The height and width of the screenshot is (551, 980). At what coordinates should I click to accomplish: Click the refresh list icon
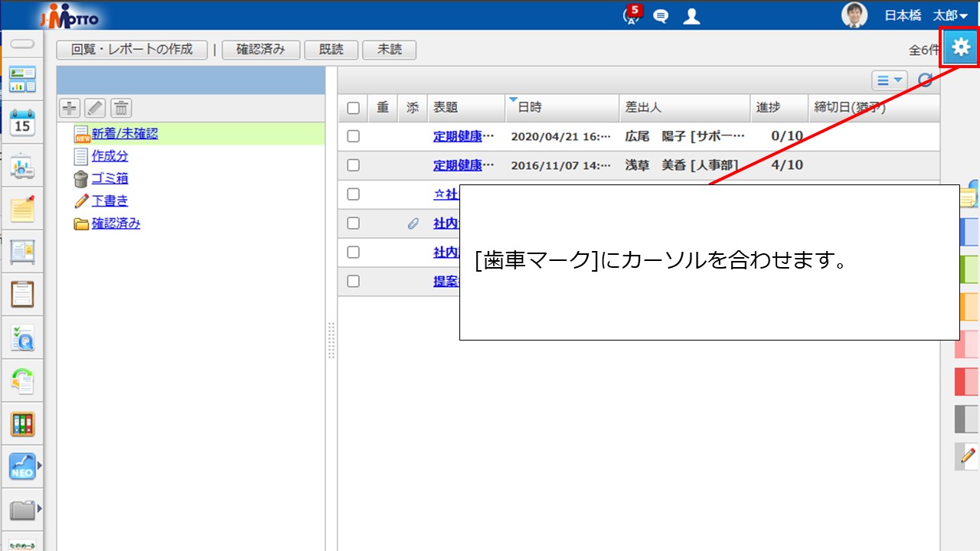(x=926, y=80)
